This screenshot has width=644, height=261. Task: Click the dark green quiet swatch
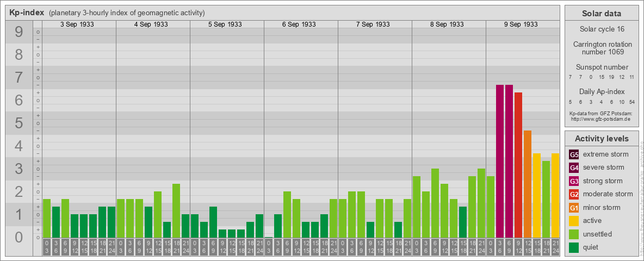(x=574, y=247)
